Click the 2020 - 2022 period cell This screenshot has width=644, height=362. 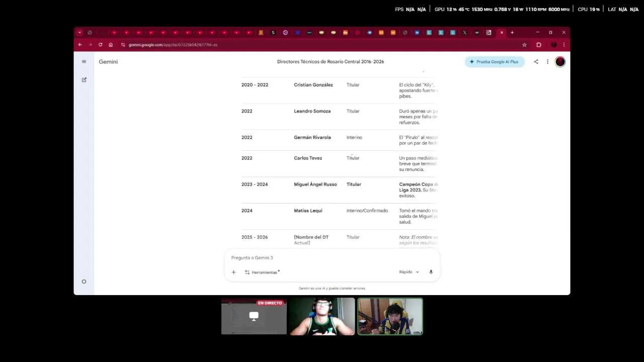coord(255,85)
